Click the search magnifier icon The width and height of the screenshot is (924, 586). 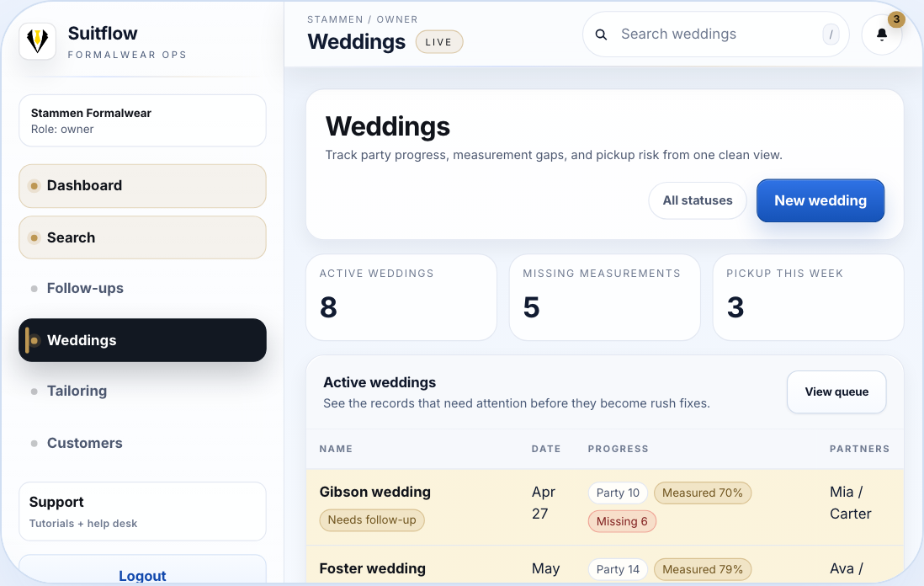(x=601, y=35)
